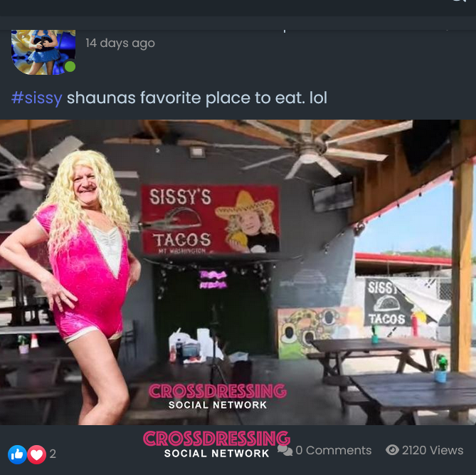
Task: Open the poster's profile avatar
Action: coord(43,52)
